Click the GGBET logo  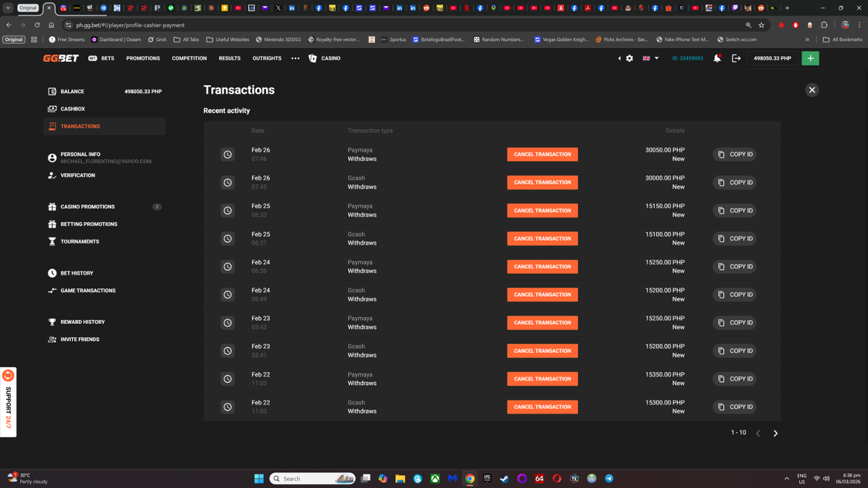[61, 58]
